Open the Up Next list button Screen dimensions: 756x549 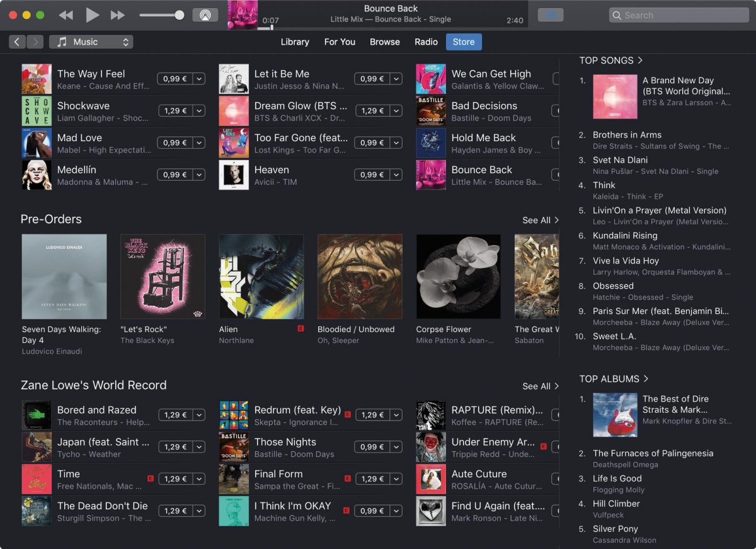[x=551, y=15]
